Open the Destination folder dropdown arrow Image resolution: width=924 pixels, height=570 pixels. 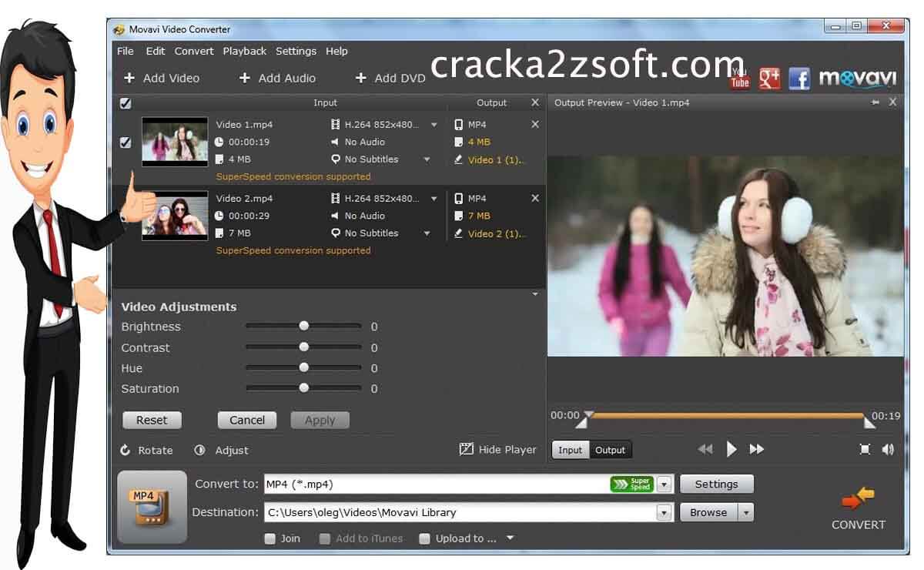point(665,512)
